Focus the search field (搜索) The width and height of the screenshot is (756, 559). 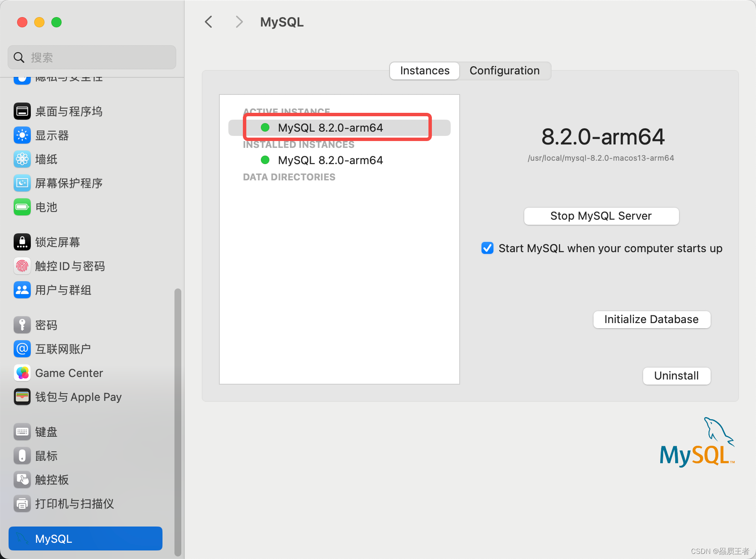(92, 57)
